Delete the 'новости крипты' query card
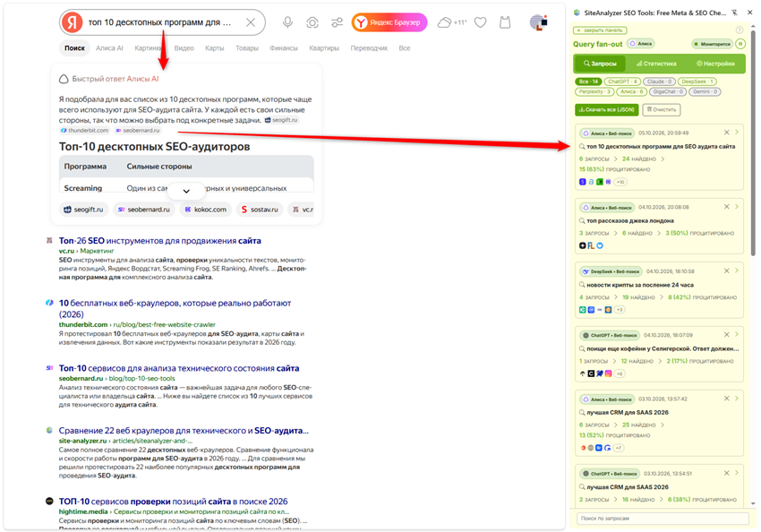 727,270
